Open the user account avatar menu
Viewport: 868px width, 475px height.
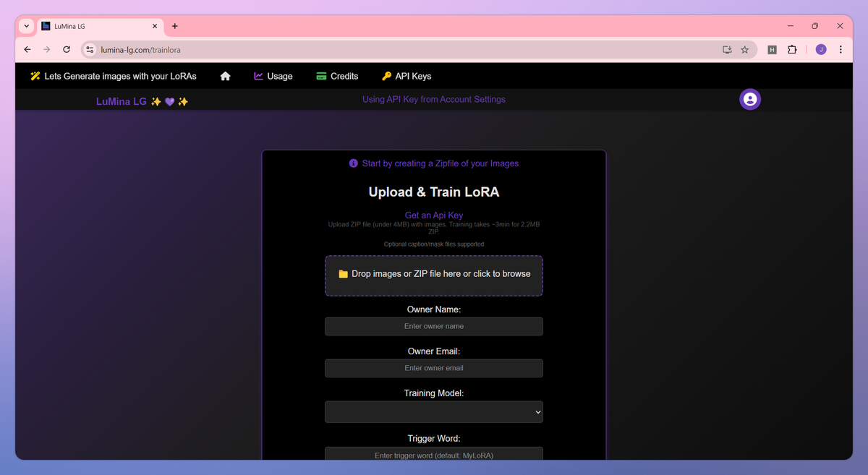[750, 99]
